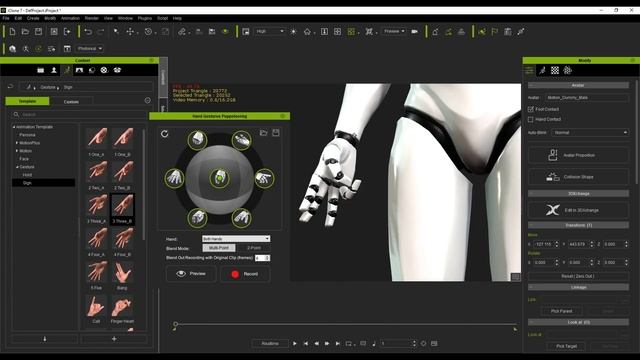Open Avatar Proportion editor
This screenshot has height=360, width=640.
click(578, 155)
